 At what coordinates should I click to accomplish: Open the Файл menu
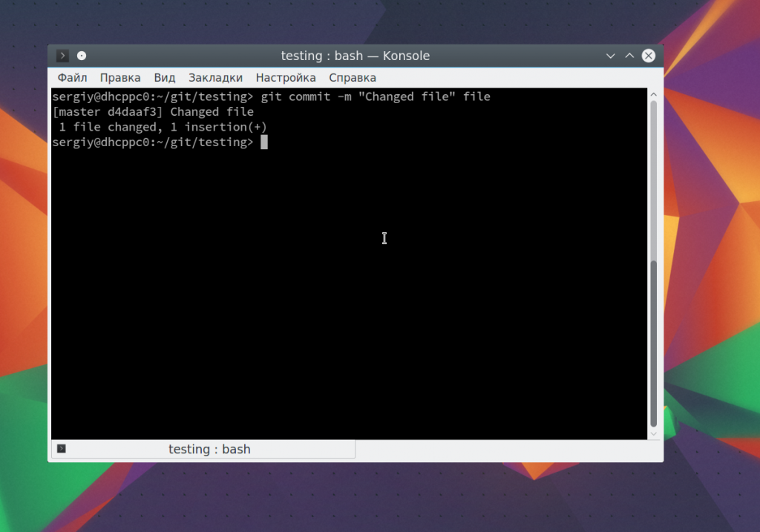(x=72, y=78)
